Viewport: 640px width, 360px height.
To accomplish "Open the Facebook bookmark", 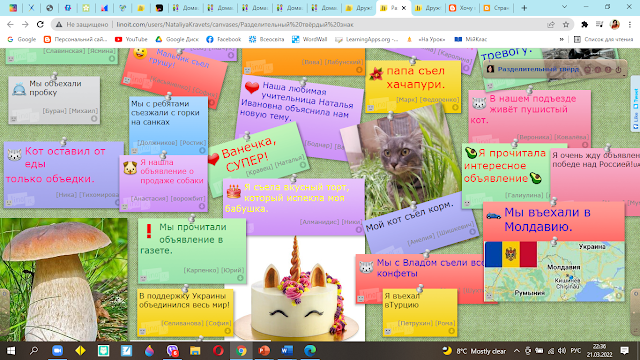I will (x=223, y=39).
